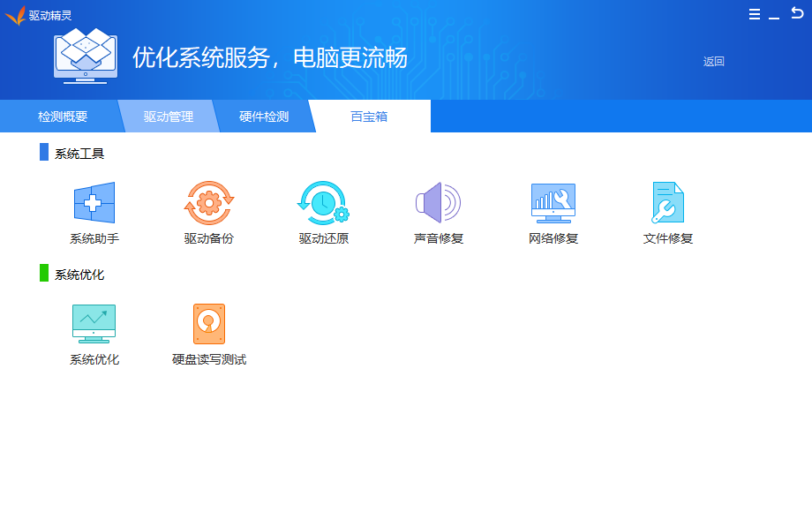Minimize the 驱动精灵 window

pos(777,14)
